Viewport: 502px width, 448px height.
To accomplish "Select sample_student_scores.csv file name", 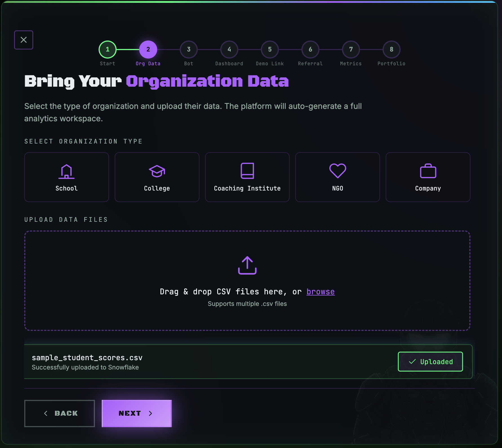I will 87,358.
